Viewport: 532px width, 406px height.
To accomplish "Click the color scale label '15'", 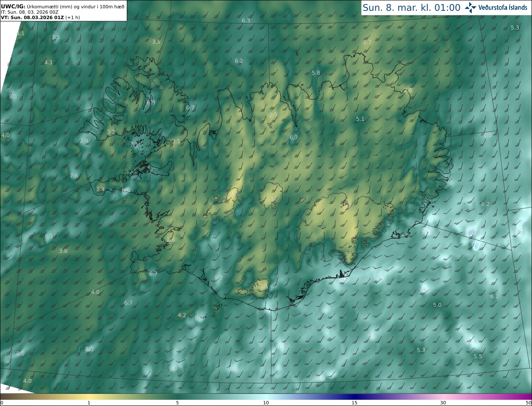I will [354, 403].
